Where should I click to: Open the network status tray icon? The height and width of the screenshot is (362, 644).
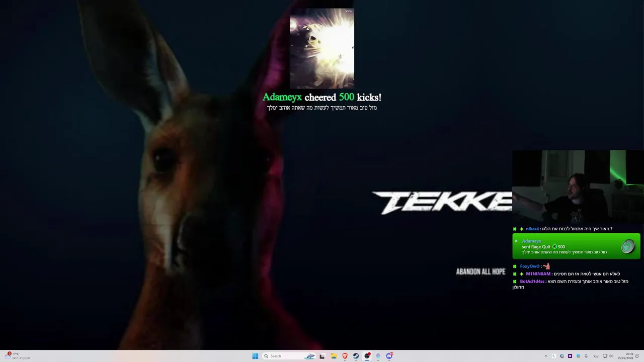tap(605, 356)
